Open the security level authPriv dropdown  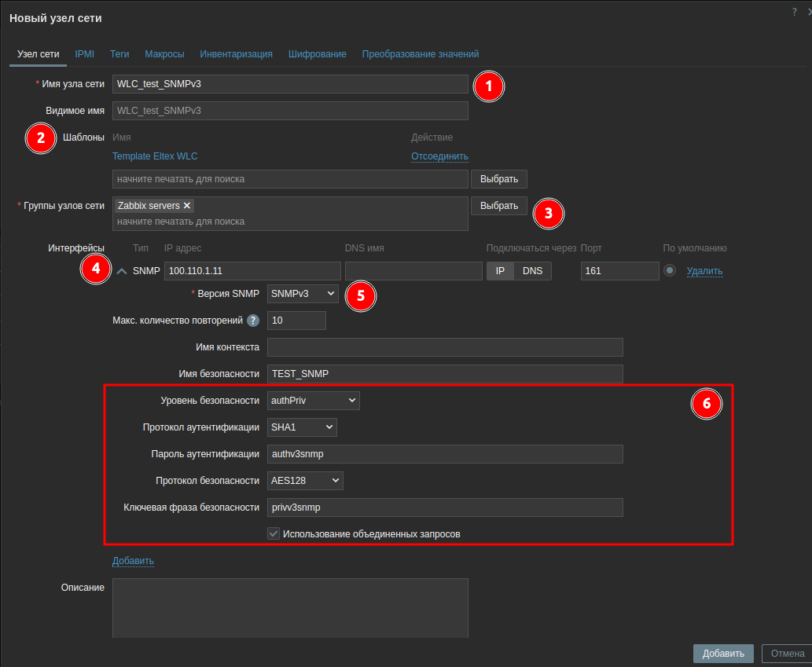coord(313,401)
